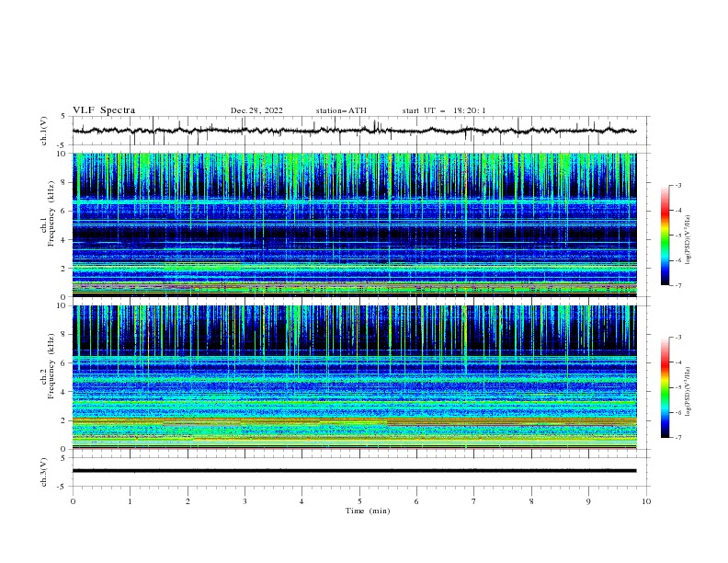Image resolution: width=728 pixels, height=563 pixels.
Task: Click the 'VLF Spectra' plot title
Action: [x=104, y=110]
